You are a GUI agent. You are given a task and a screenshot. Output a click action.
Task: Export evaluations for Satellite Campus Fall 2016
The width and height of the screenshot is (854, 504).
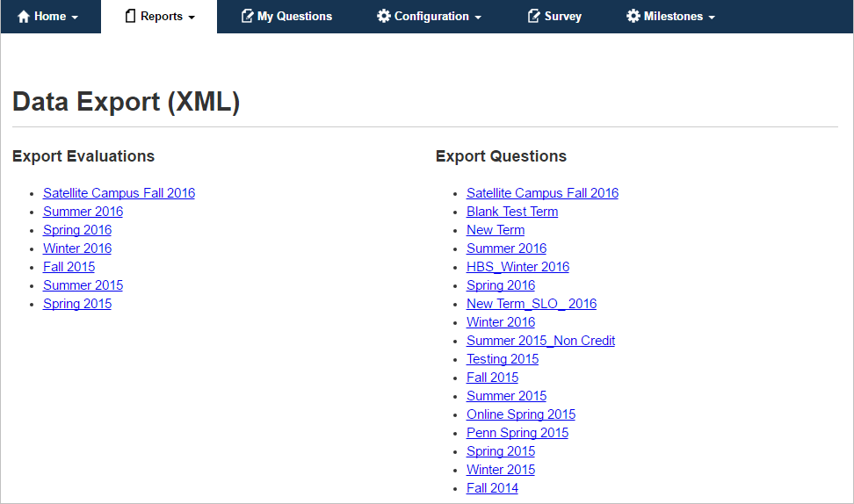point(119,193)
